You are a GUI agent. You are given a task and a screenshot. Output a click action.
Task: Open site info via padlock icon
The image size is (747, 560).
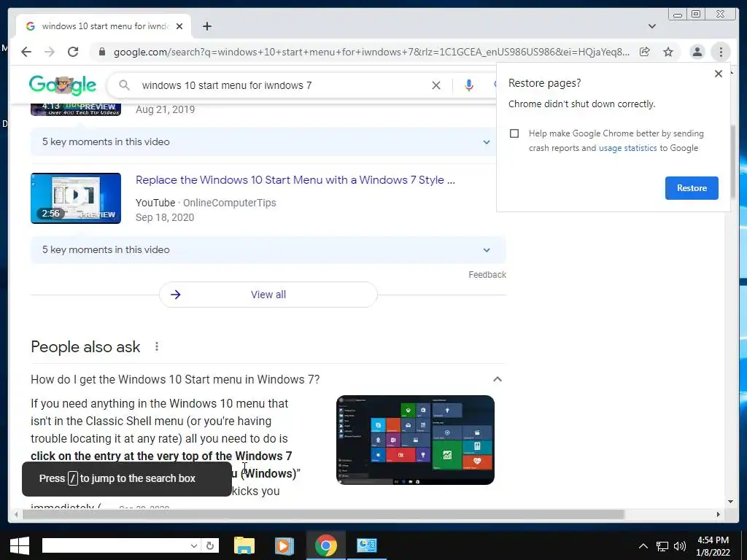(102, 52)
